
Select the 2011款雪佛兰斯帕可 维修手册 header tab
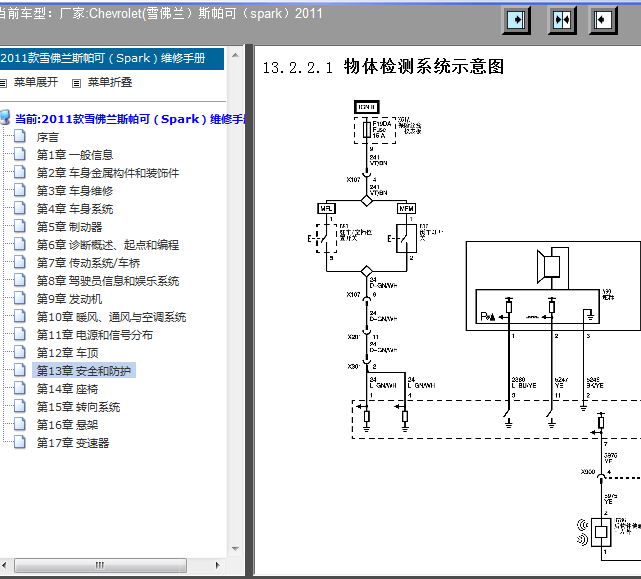click(112, 58)
